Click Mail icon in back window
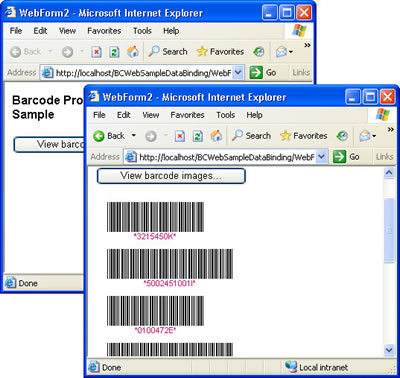 coord(282,51)
